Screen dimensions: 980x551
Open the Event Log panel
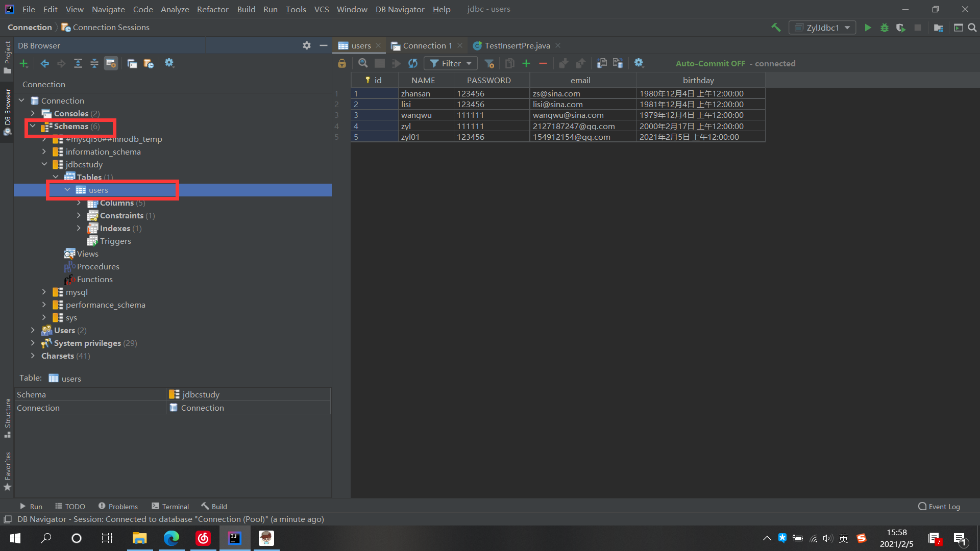point(943,506)
